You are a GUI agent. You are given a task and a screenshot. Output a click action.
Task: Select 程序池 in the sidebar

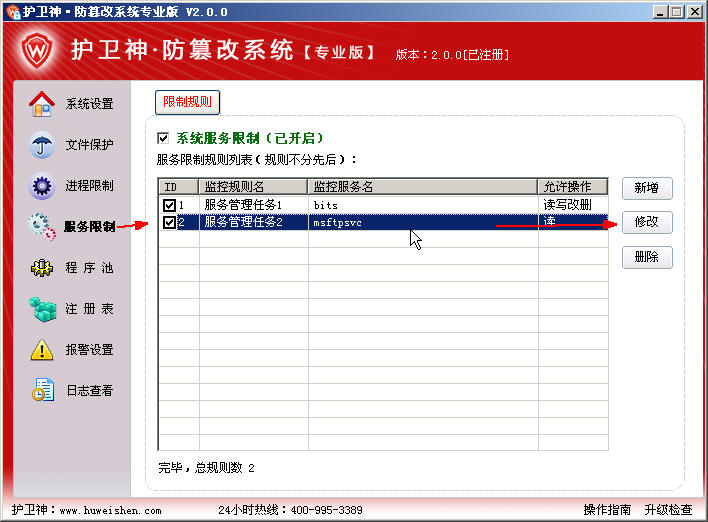tap(89, 268)
